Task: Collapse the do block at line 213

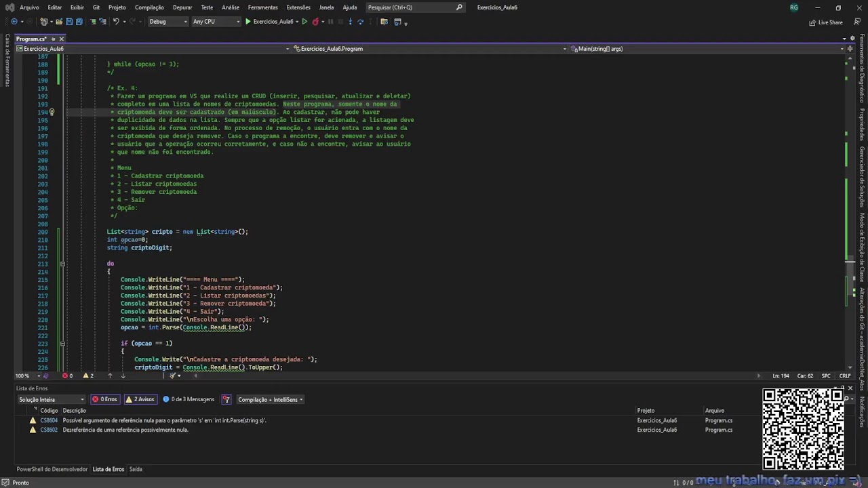Action: point(62,264)
